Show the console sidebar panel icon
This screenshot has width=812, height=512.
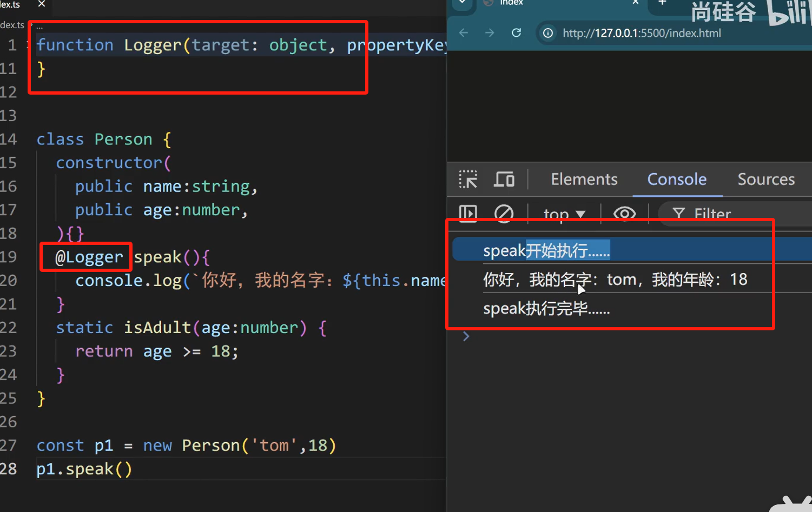(468, 214)
